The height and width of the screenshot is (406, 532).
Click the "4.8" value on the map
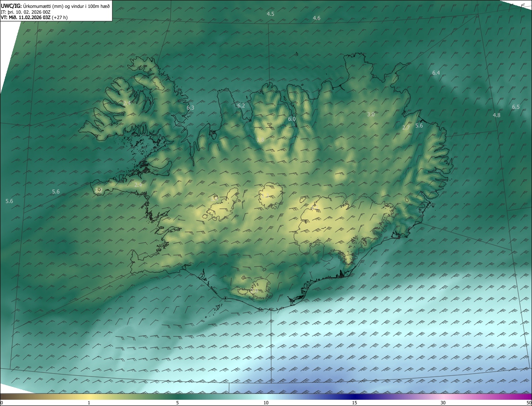click(496, 115)
